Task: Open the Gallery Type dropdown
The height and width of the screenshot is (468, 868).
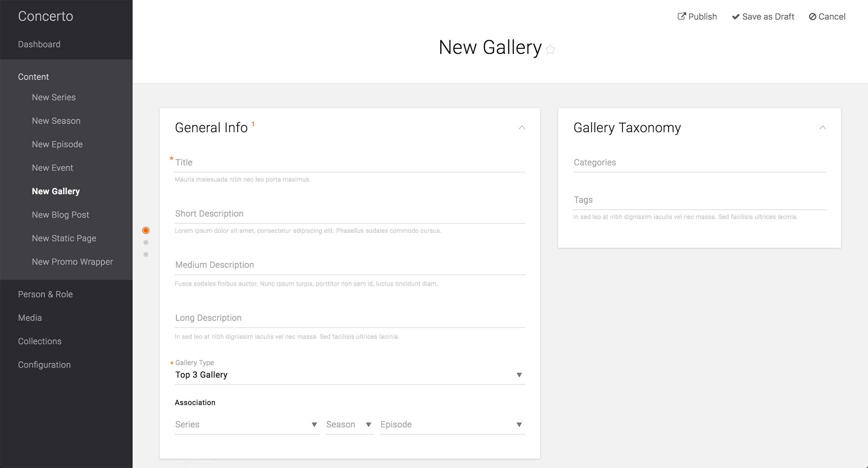Action: 349,375
